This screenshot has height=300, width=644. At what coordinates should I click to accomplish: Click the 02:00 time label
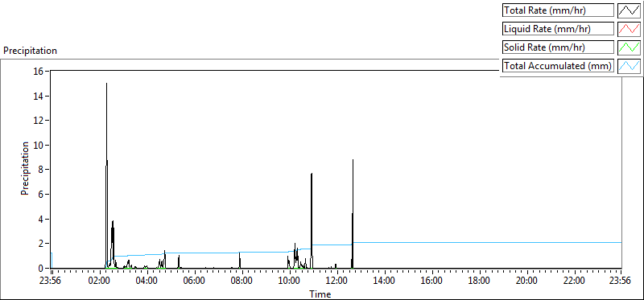point(100,282)
